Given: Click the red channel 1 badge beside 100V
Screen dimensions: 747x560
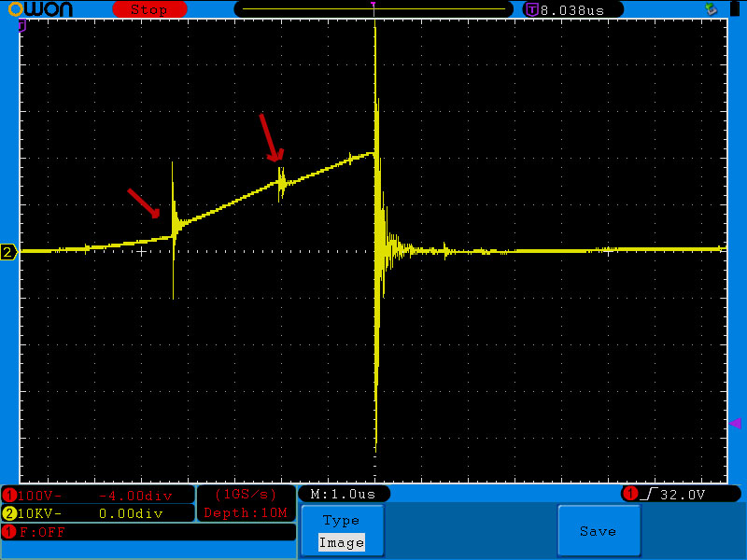Looking at the screenshot, I should [x=9, y=495].
